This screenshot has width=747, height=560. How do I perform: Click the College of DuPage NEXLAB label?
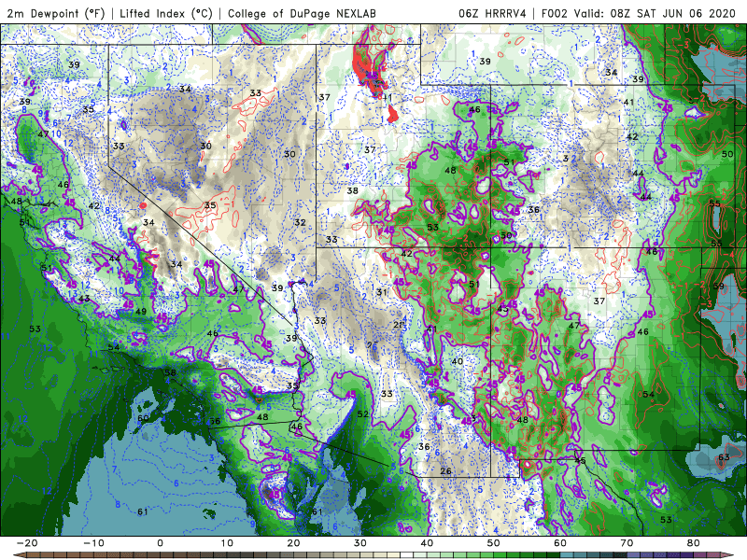[302, 13]
